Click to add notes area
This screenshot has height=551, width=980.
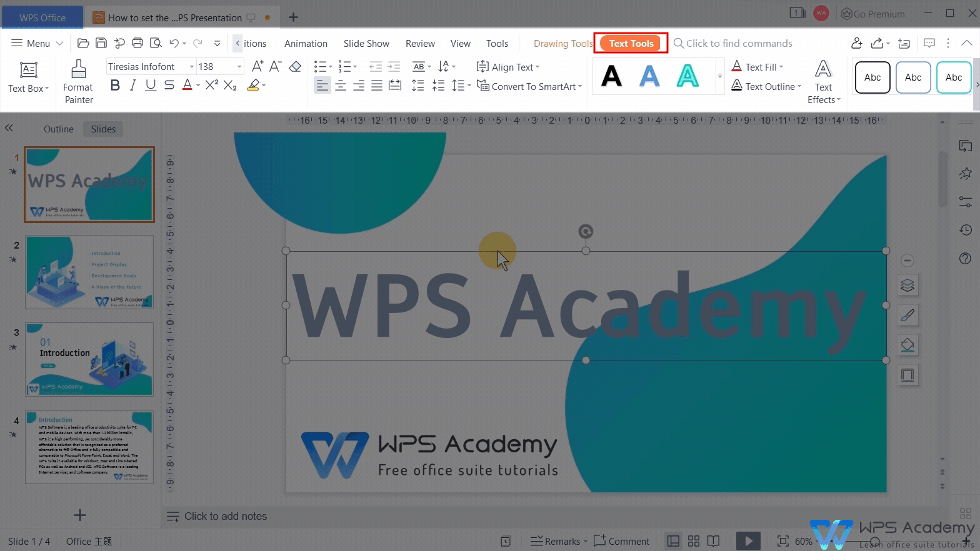pyautogui.click(x=225, y=516)
